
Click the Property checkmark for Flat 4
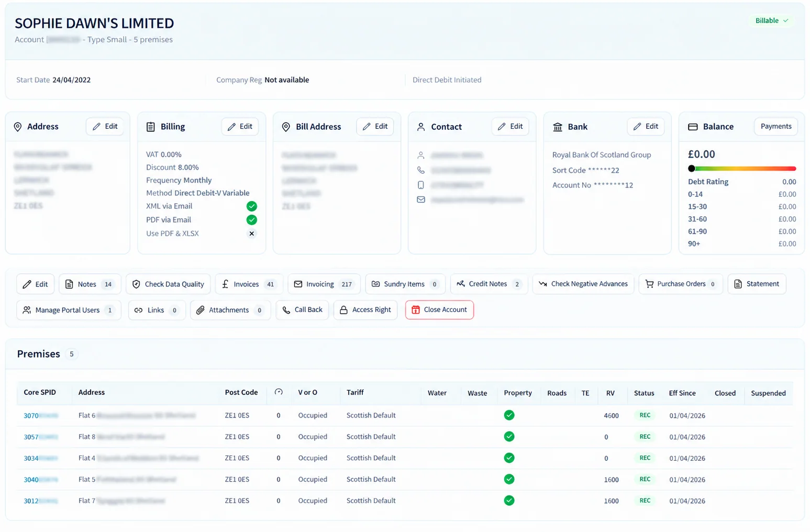point(509,458)
